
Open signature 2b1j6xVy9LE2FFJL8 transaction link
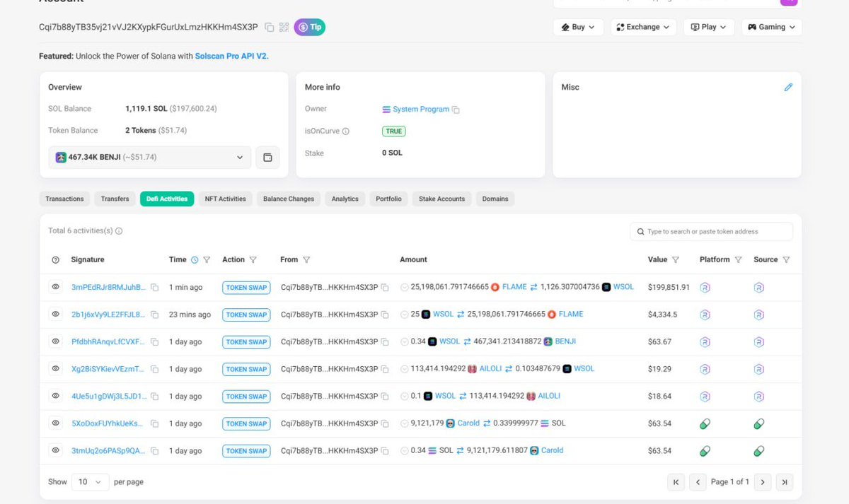(x=108, y=314)
